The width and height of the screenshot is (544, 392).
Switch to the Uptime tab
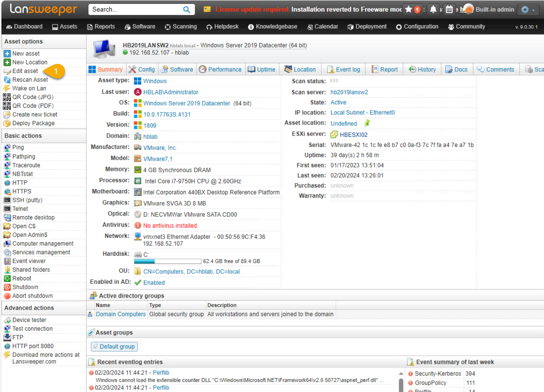point(261,69)
